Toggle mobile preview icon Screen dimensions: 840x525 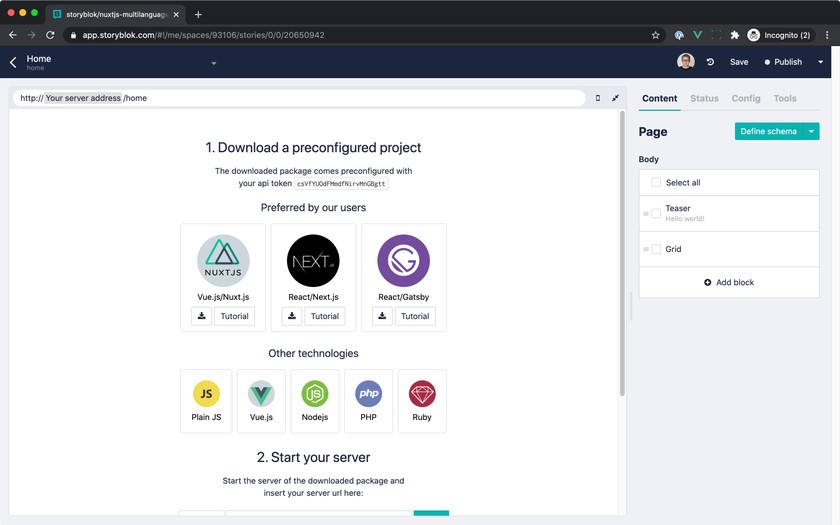(598, 98)
